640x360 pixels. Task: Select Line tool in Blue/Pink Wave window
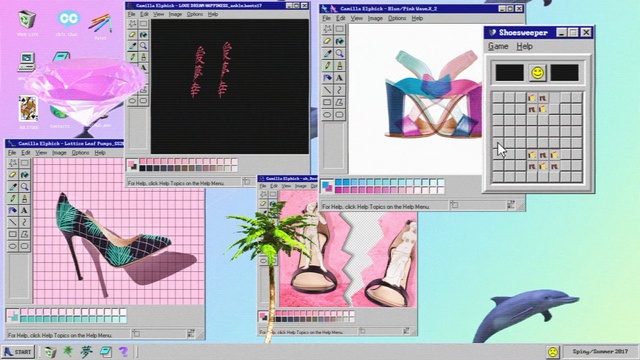327,90
